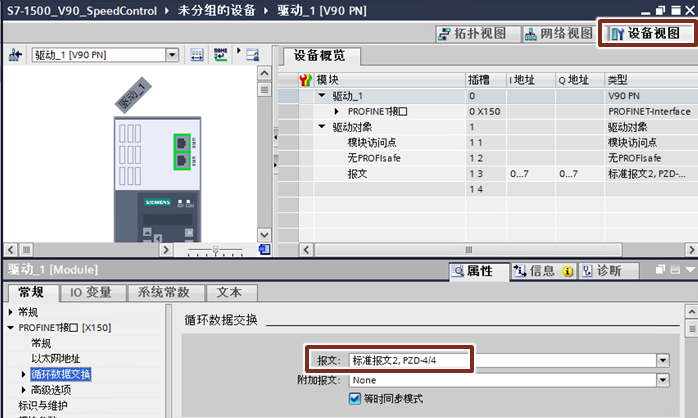
Task: Select 以太网地址 in properties tree
Action: (56, 359)
